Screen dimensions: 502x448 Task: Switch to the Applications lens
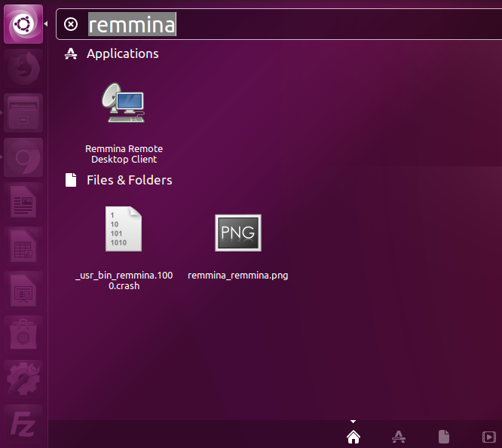pyautogui.click(x=399, y=437)
